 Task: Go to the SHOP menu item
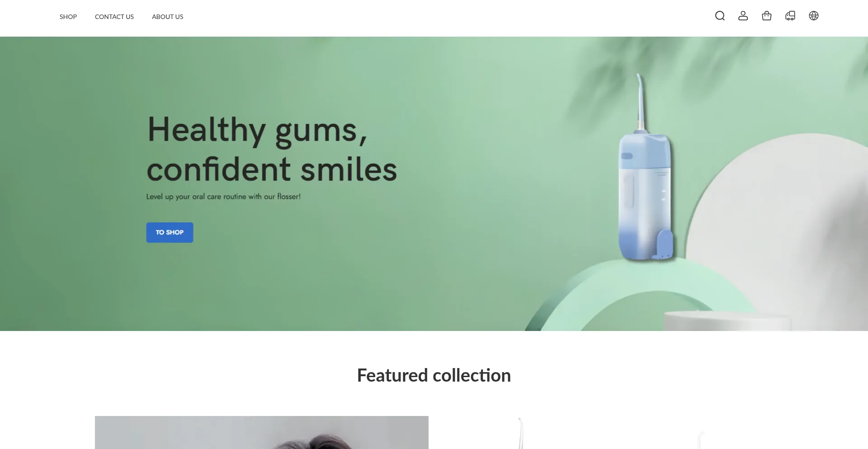tap(68, 17)
